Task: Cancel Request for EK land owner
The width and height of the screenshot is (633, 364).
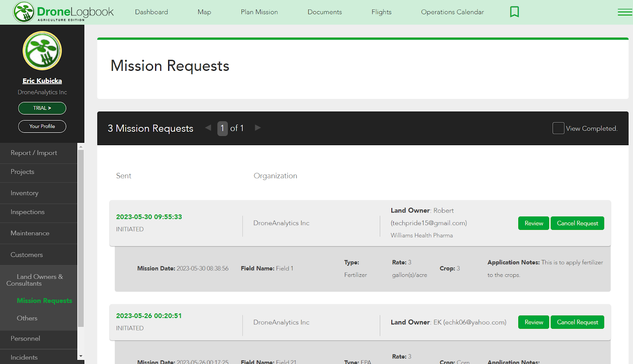Action: click(577, 322)
